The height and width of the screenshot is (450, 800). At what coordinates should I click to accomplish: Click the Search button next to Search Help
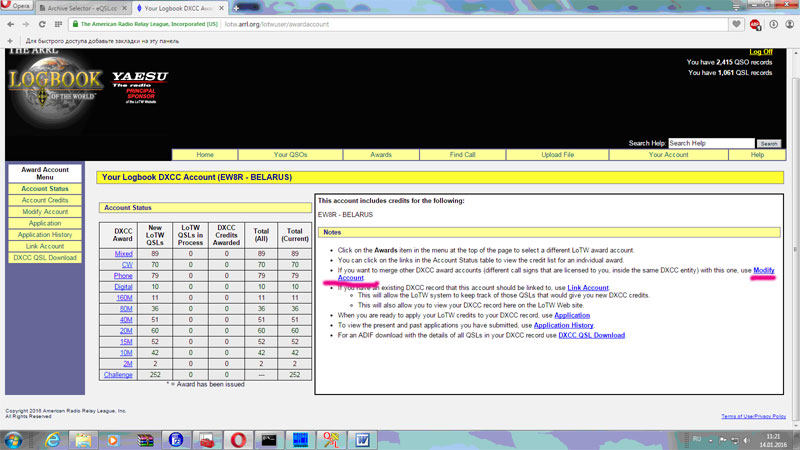pyautogui.click(x=768, y=144)
